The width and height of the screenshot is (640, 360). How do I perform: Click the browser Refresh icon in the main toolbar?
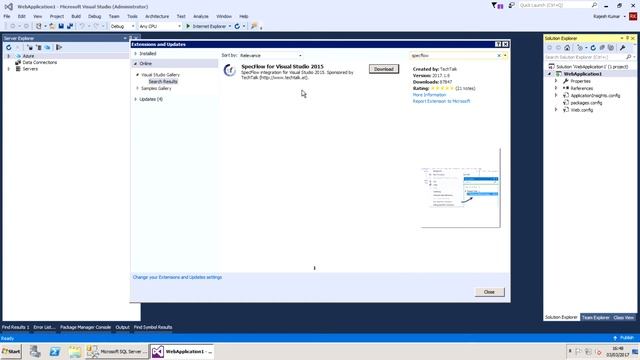point(237,26)
